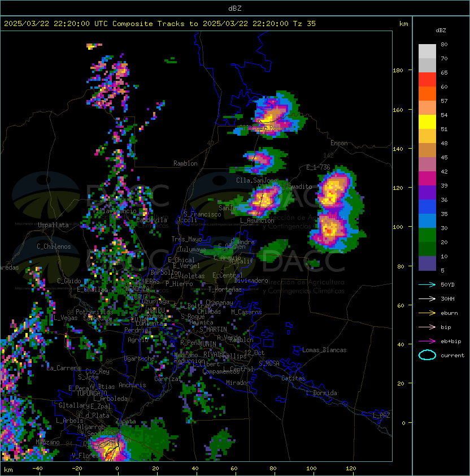Click the 'Zapata' map label

point(125,421)
